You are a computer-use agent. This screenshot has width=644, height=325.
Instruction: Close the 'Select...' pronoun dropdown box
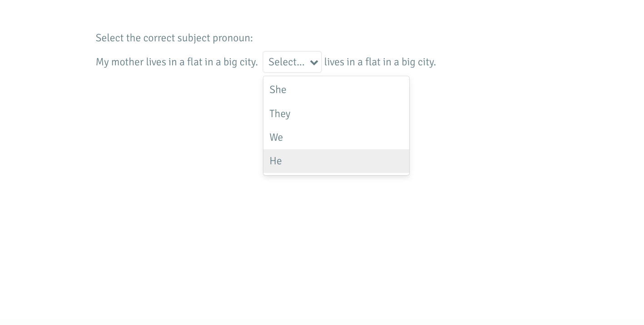click(292, 62)
